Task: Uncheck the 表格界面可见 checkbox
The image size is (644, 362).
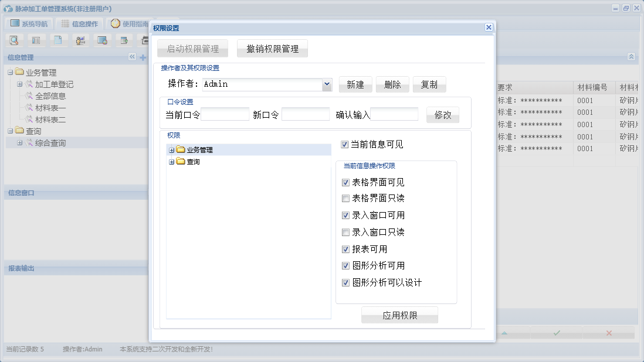Action: (345, 182)
